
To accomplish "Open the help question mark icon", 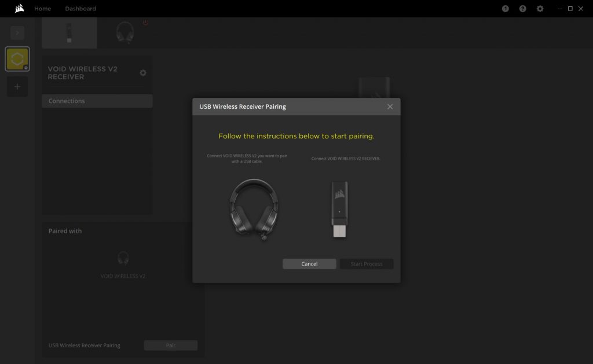I will 523,9.
